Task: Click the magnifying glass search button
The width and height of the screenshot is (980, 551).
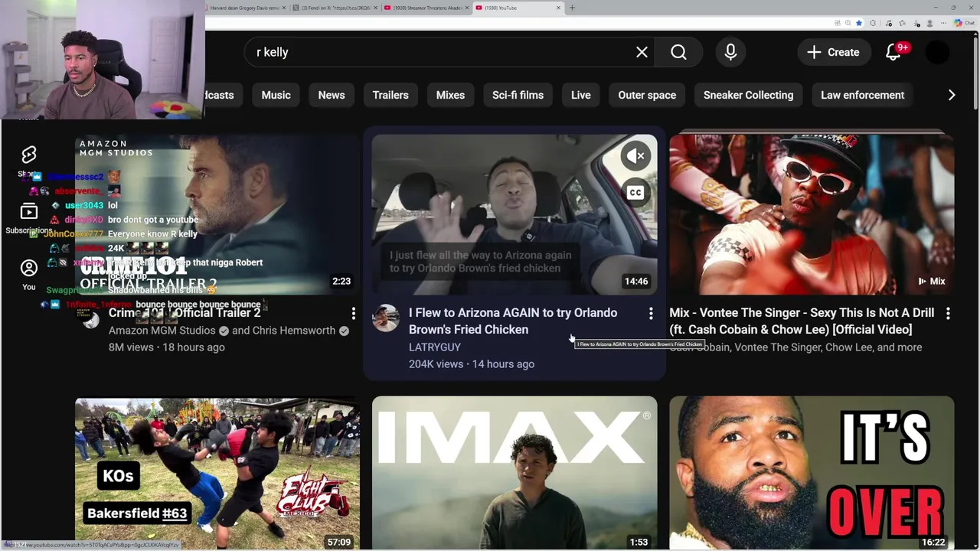Action: click(678, 52)
